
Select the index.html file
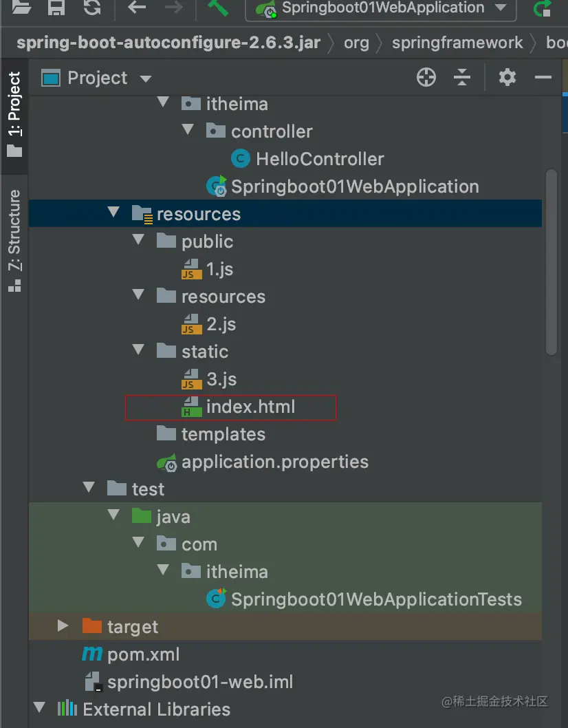click(250, 407)
